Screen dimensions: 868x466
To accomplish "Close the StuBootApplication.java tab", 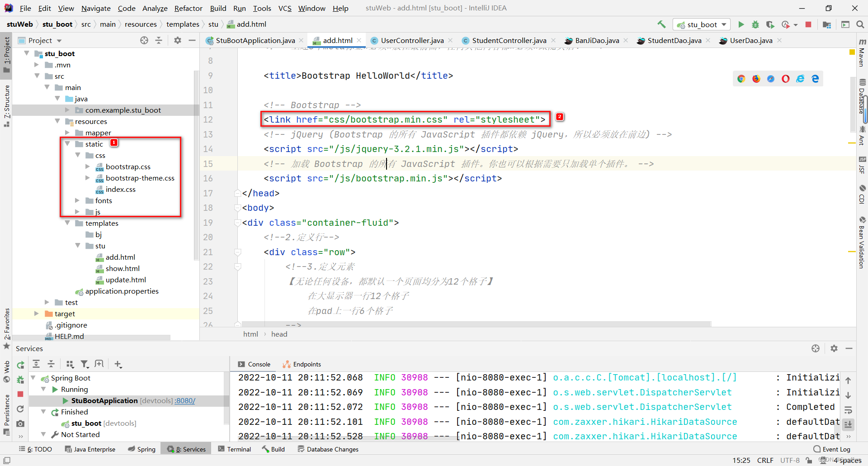I will click(302, 40).
